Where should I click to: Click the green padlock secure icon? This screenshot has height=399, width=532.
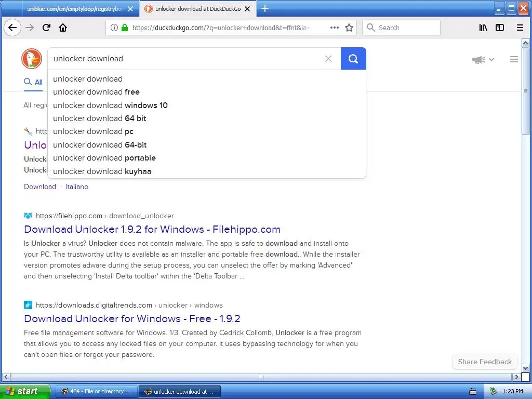125,28
